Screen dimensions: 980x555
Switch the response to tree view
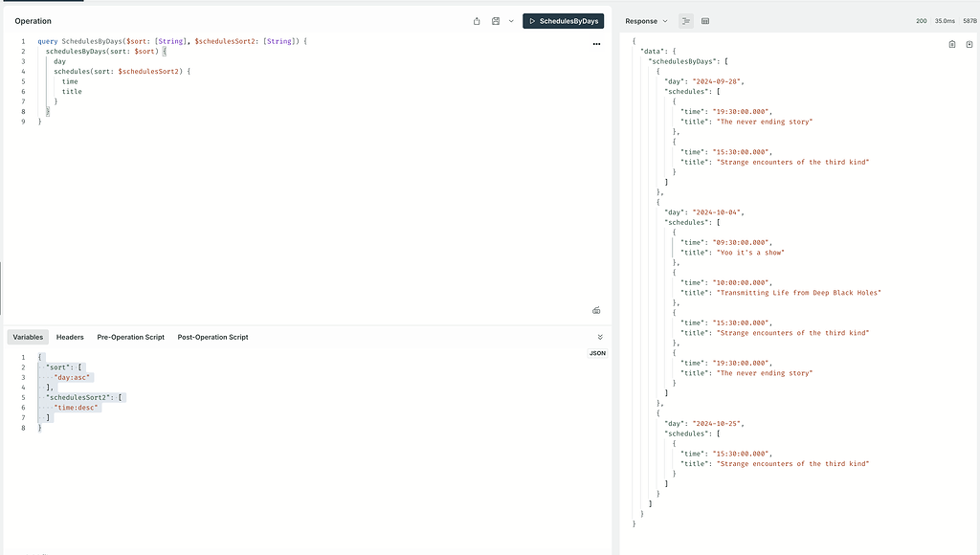pyautogui.click(x=684, y=21)
